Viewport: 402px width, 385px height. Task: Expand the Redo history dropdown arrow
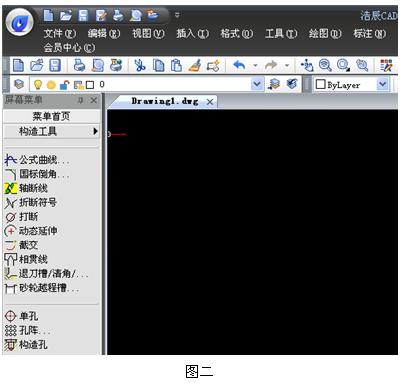point(287,65)
